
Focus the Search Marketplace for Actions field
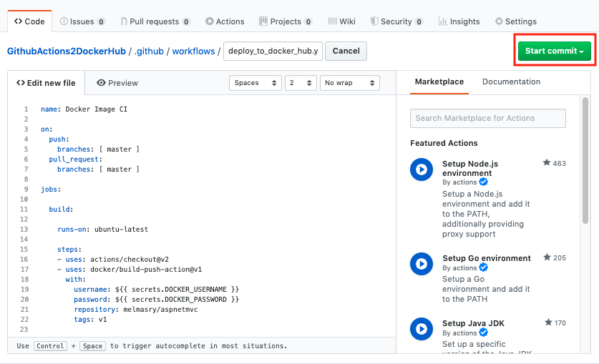coord(488,118)
